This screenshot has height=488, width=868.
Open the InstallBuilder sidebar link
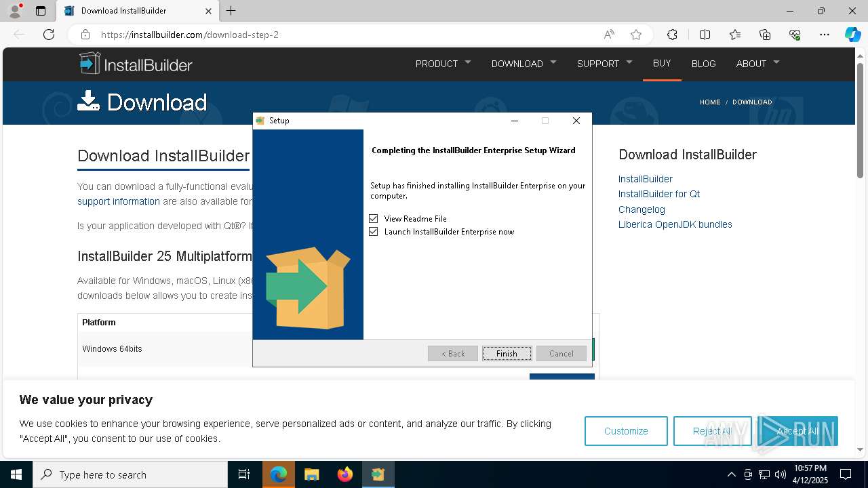(x=645, y=179)
